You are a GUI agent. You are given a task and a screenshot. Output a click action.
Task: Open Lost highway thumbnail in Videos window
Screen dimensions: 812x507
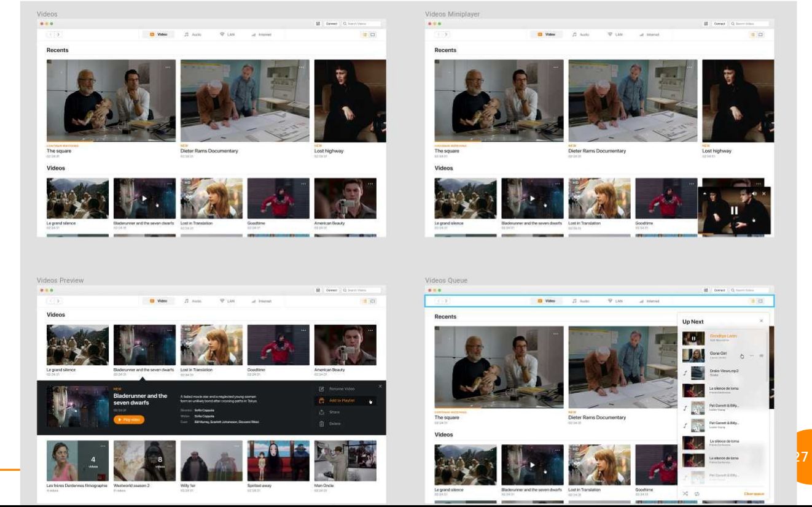350,101
